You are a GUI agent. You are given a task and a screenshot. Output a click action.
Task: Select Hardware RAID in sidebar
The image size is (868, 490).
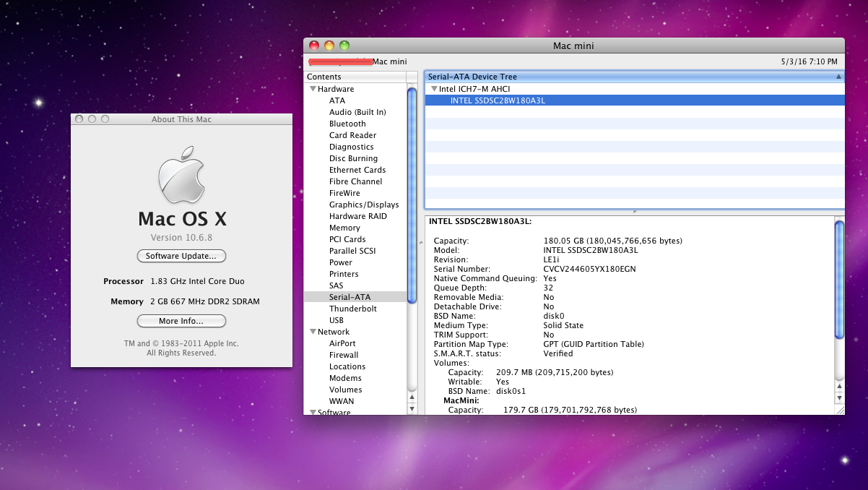point(358,216)
